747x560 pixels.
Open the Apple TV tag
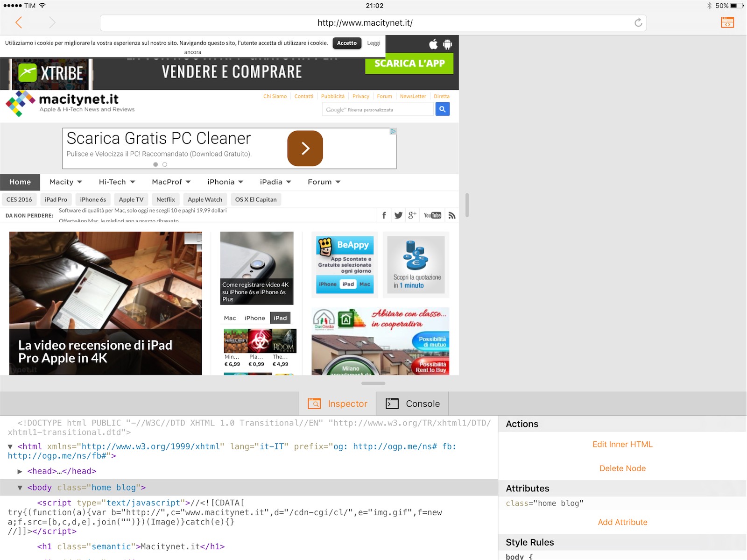(x=131, y=199)
